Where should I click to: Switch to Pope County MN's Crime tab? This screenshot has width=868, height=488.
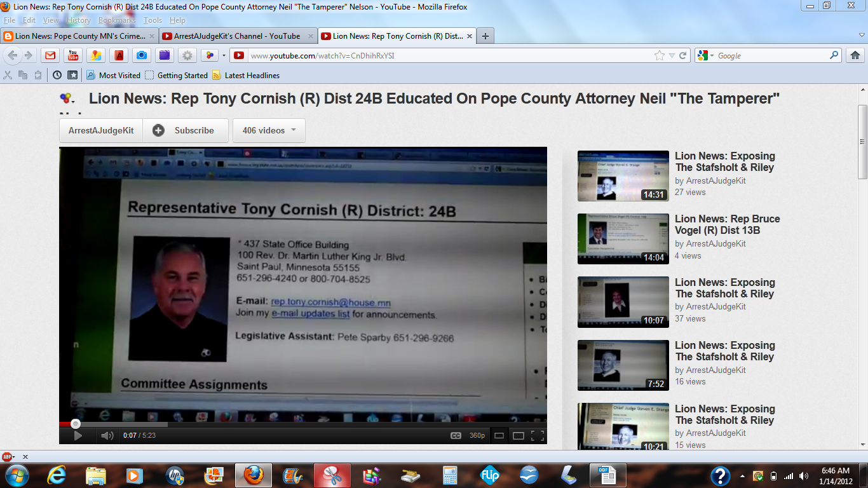coord(79,36)
